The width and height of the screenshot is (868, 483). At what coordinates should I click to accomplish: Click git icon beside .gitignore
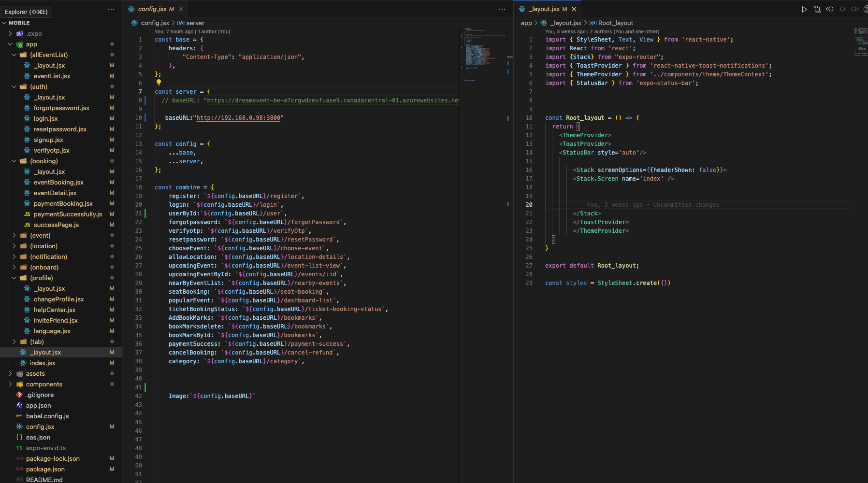(19, 395)
